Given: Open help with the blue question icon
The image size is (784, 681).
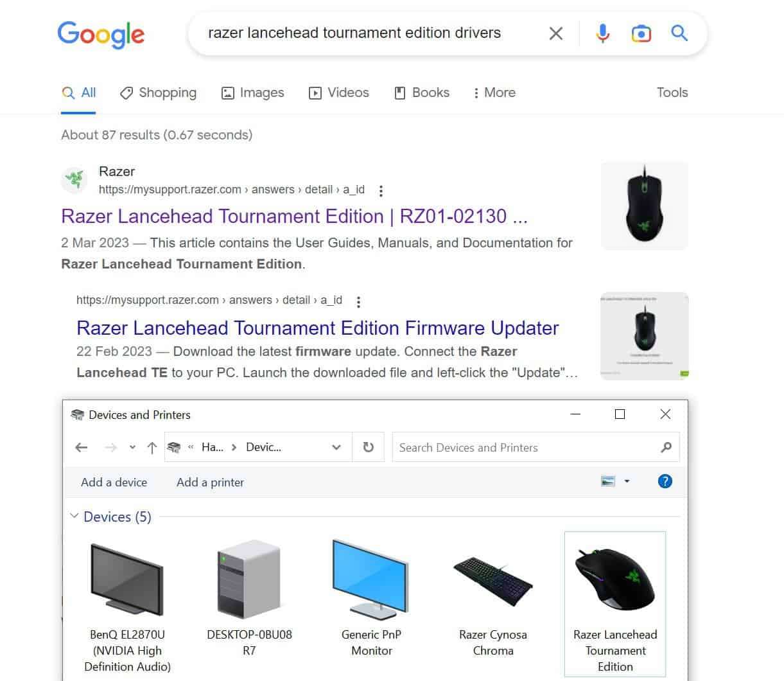Looking at the screenshot, I should click(665, 481).
